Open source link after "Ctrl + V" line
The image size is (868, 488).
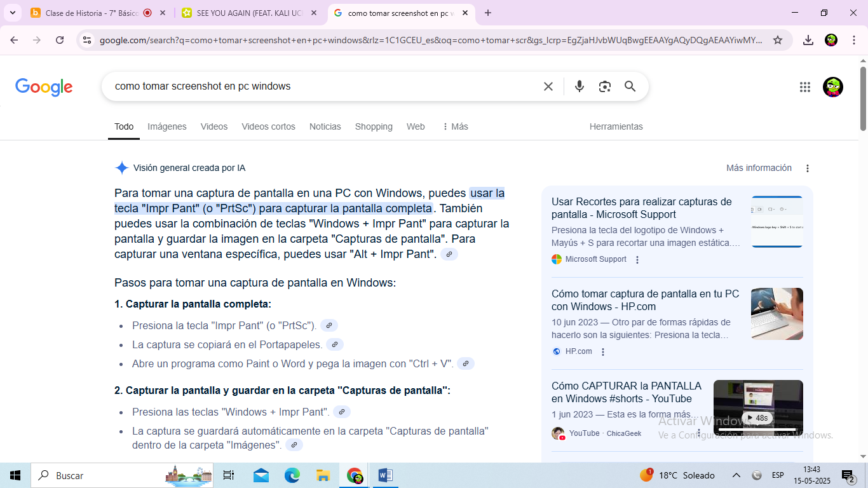click(466, 363)
